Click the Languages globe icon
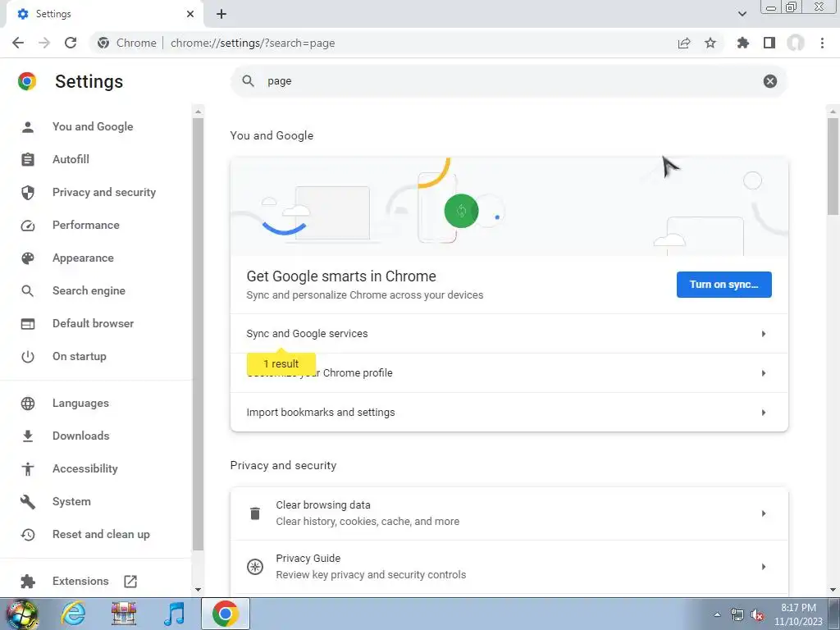The height and width of the screenshot is (630, 840). (x=28, y=404)
